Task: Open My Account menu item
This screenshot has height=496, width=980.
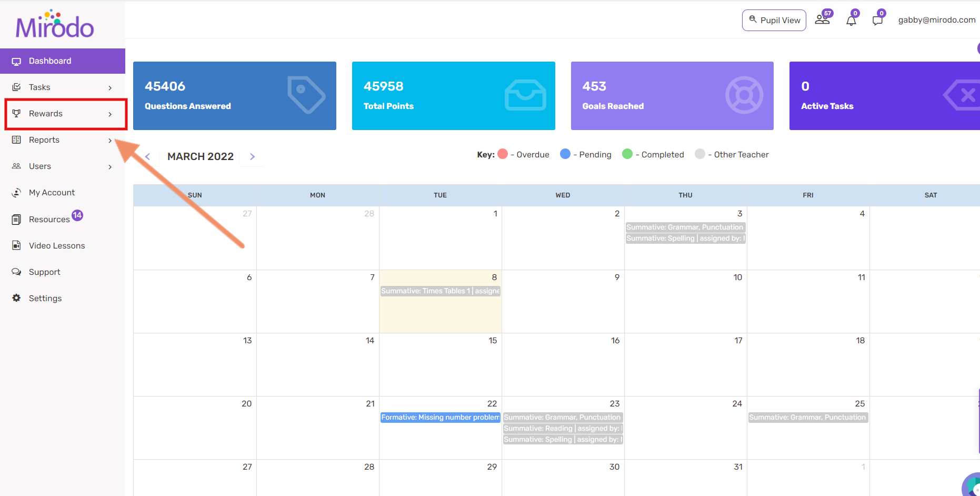Action: (52, 193)
